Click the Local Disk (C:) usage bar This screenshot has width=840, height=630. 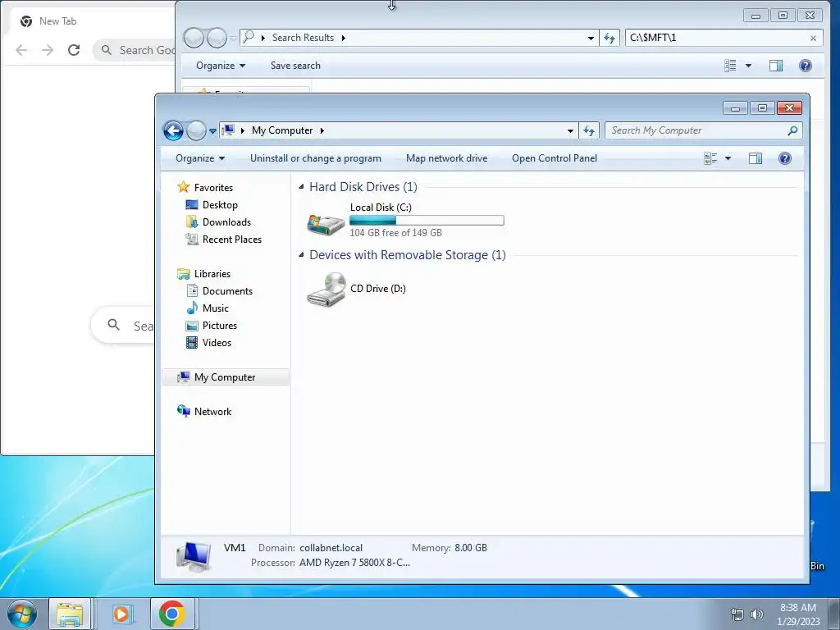(427, 220)
